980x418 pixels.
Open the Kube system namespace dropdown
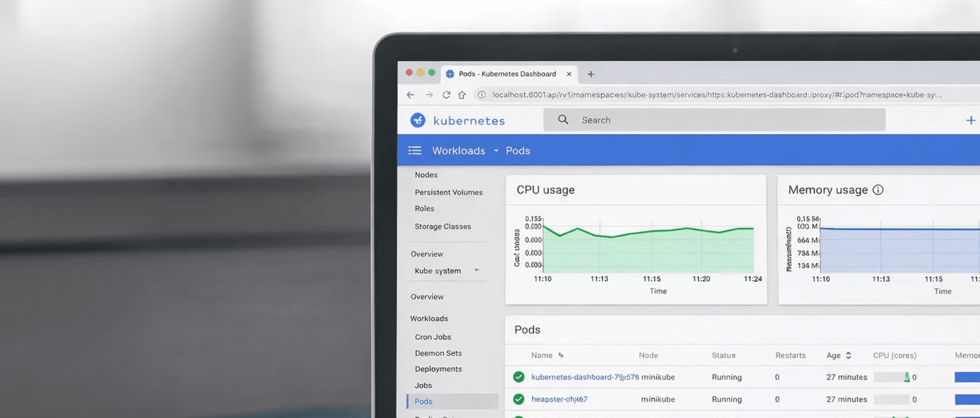point(477,271)
